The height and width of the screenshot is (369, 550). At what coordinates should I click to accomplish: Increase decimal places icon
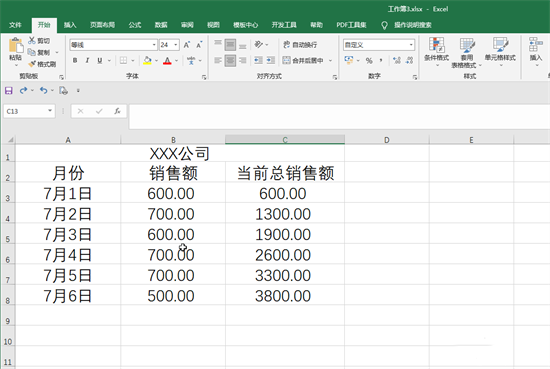click(x=397, y=60)
